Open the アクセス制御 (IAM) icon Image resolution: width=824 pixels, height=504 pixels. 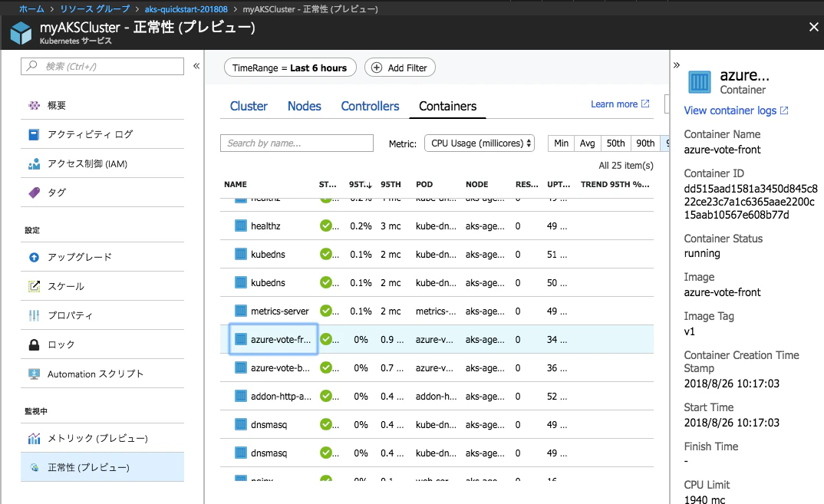pos(35,164)
